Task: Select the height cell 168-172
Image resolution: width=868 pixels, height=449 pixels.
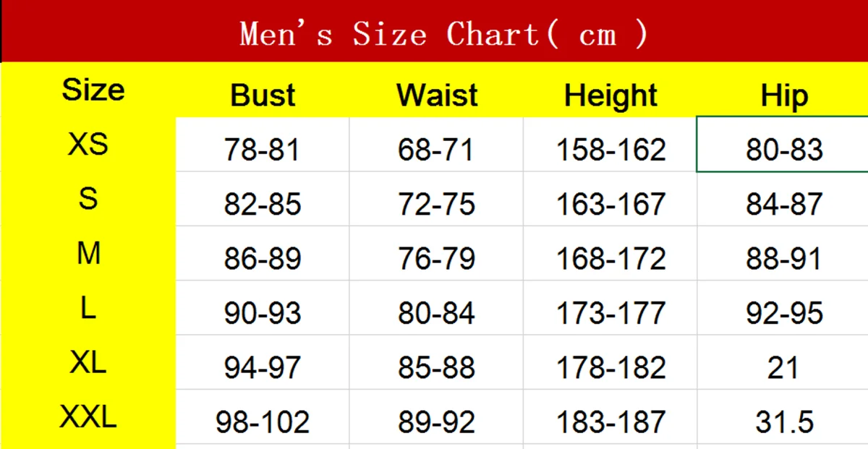Action: point(610,254)
